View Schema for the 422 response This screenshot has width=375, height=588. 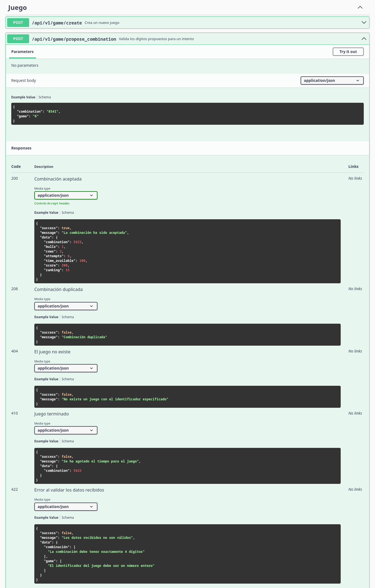pos(68,518)
